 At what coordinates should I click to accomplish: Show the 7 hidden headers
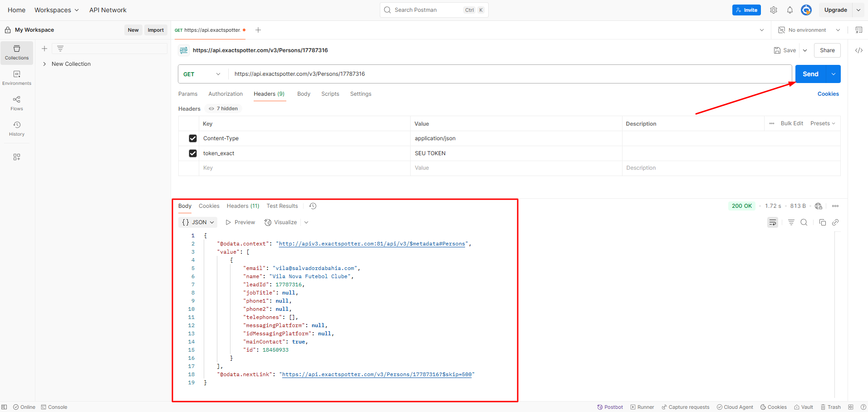point(223,109)
